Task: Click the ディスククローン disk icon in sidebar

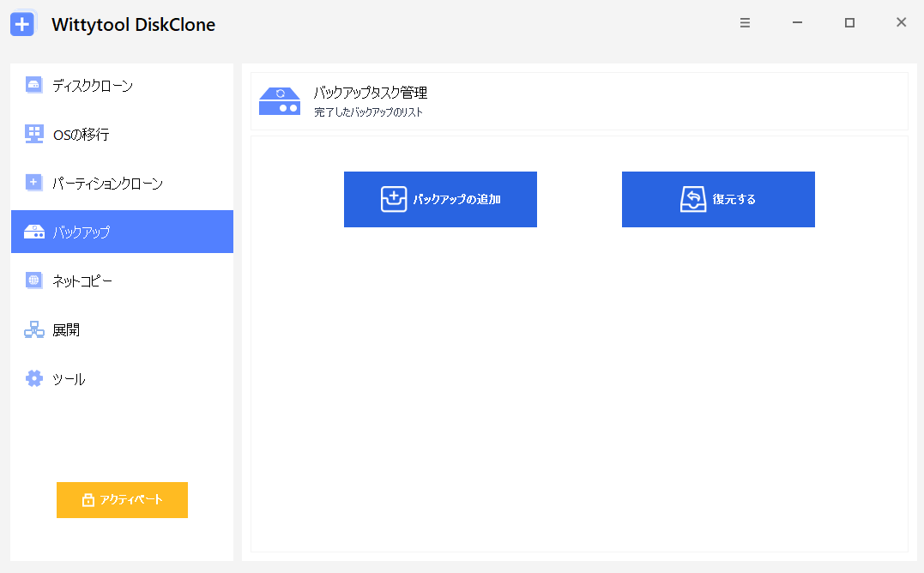Action: pyautogui.click(x=33, y=86)
